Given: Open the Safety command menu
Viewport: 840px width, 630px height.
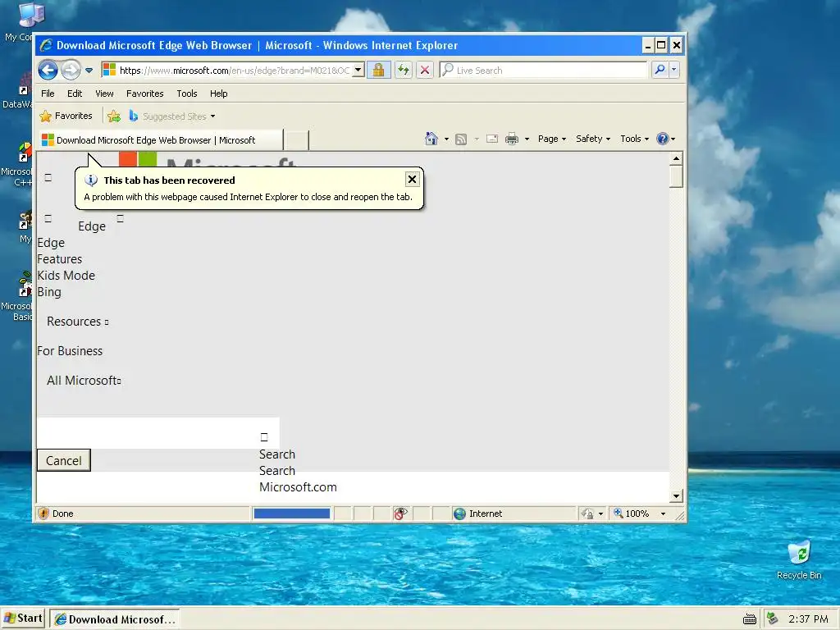Looking at the screenshot, I should click(593, 139).
